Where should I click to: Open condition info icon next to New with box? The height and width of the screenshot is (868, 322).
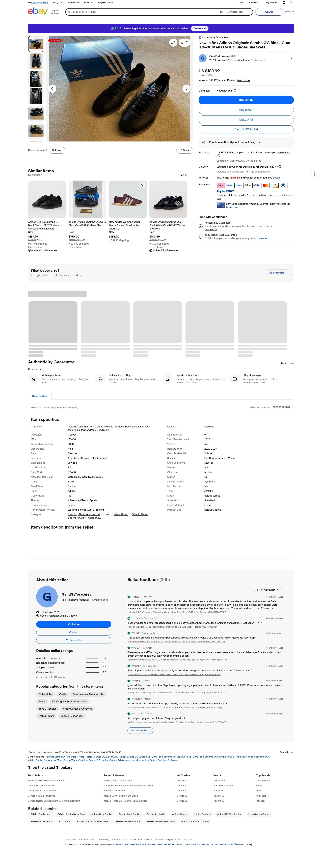click(x=235, y=91)
